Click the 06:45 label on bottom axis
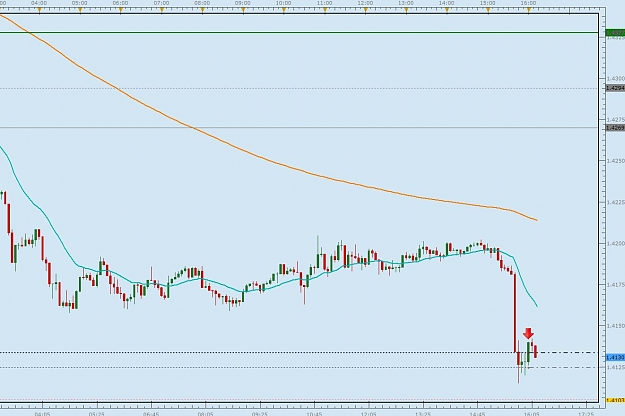Viewport: 625px width, 416px height. coord(151,414)
